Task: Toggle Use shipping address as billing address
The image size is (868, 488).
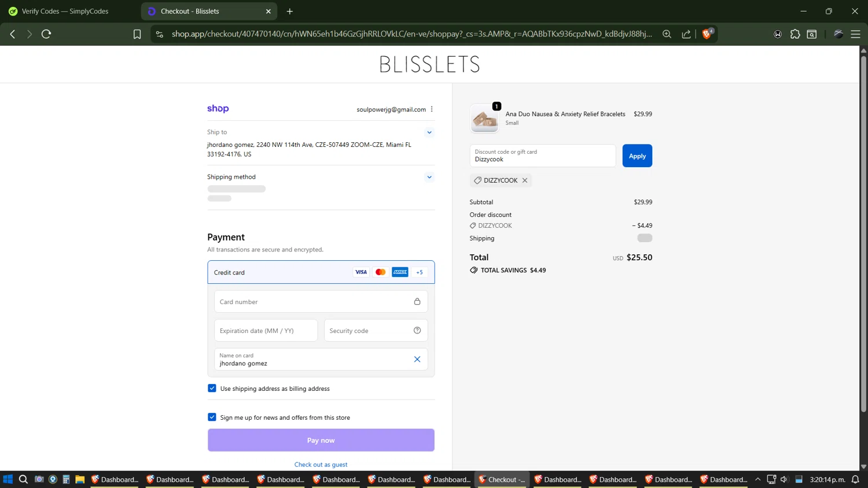Action: (x=212, y=388)
